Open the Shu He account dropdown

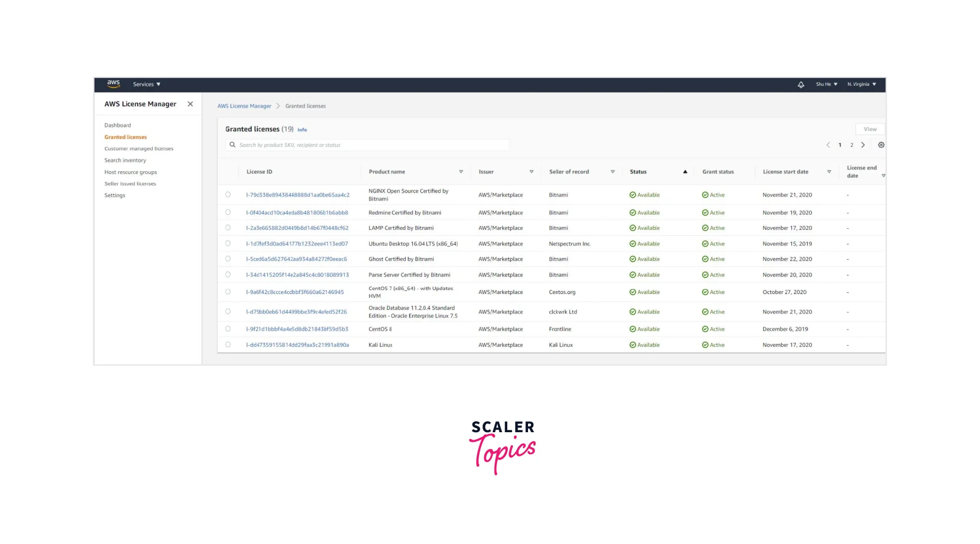point(826,85)
